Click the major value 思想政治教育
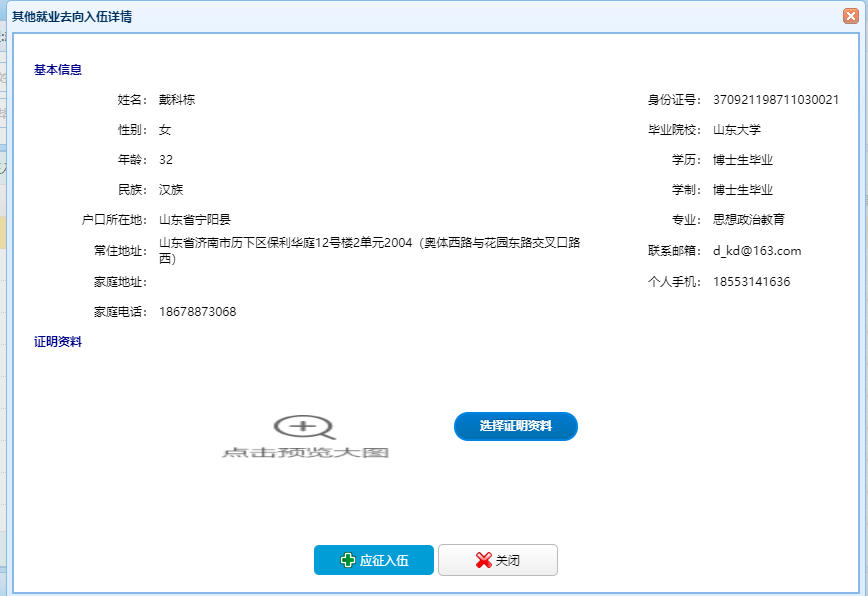Image resolution: width=868 pixels, height=596 pixels. (x=749, y=220)
